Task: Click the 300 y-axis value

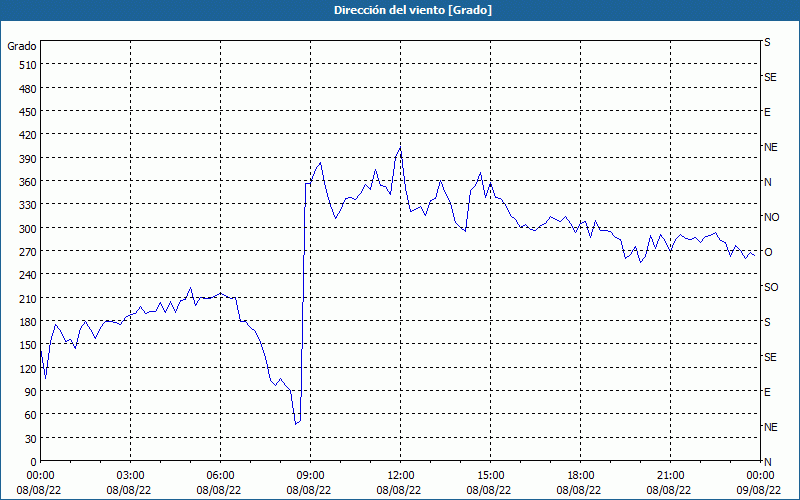Action: click(x=28, y=229)
